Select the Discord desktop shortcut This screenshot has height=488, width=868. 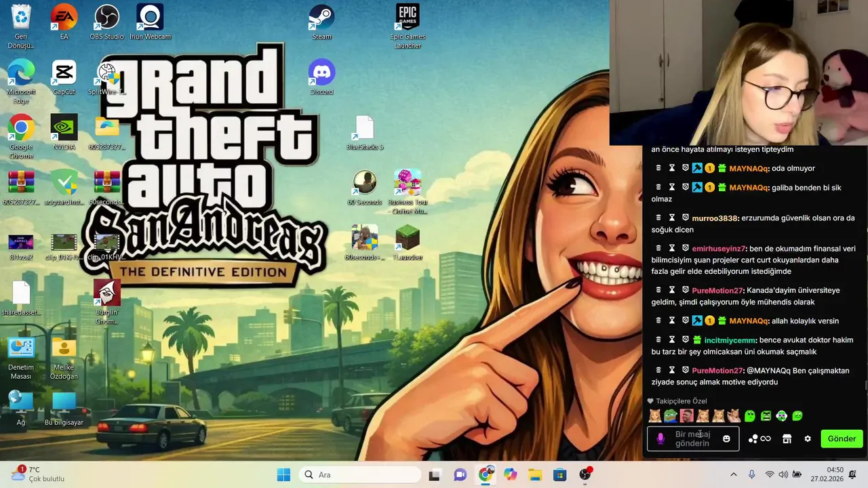[321, 77]
